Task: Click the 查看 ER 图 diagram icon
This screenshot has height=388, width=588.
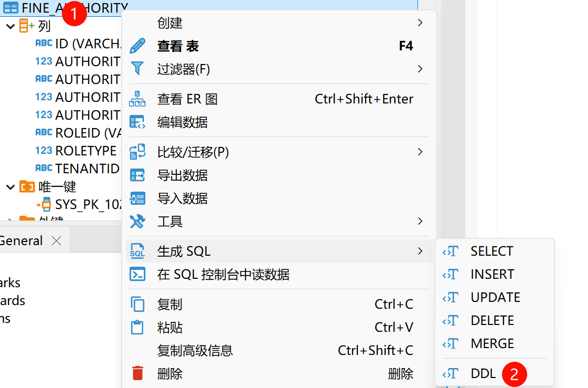Action: (137, 99)
